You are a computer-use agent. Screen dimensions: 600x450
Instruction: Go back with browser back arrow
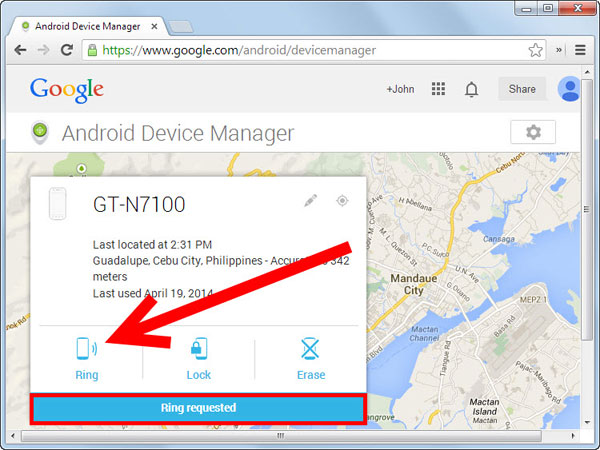[20, 50]
